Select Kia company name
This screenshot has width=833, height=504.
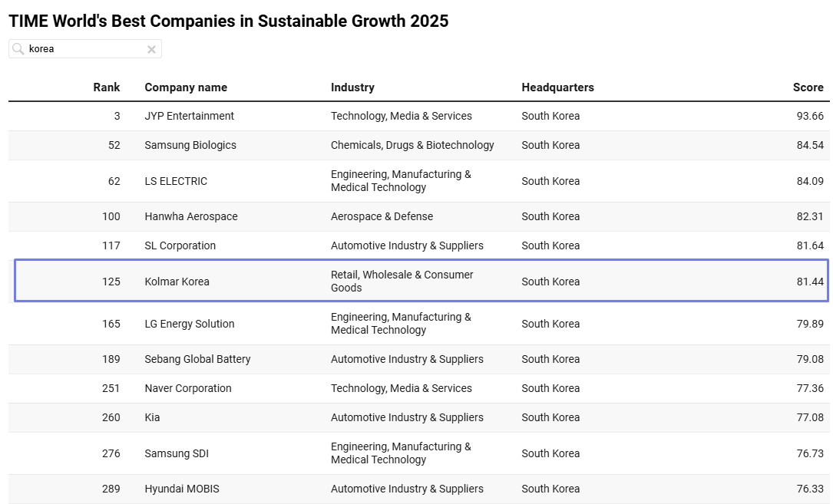152,417
